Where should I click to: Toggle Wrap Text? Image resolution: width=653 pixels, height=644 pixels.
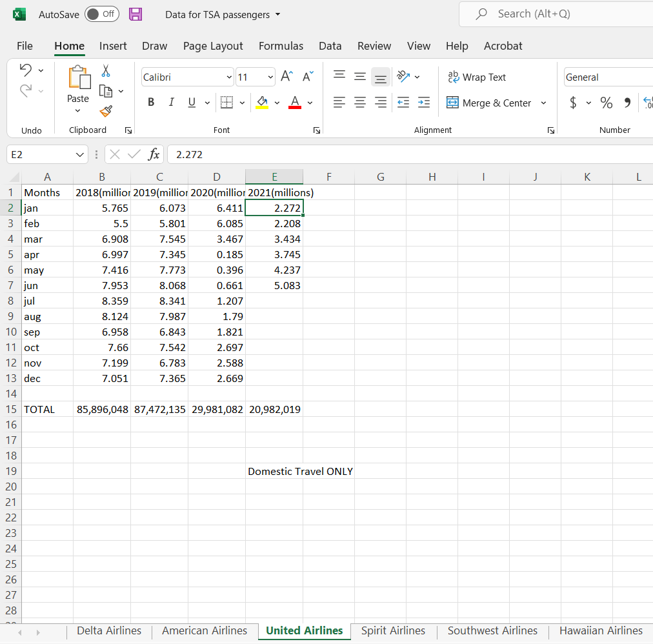[x=477, y=77]
